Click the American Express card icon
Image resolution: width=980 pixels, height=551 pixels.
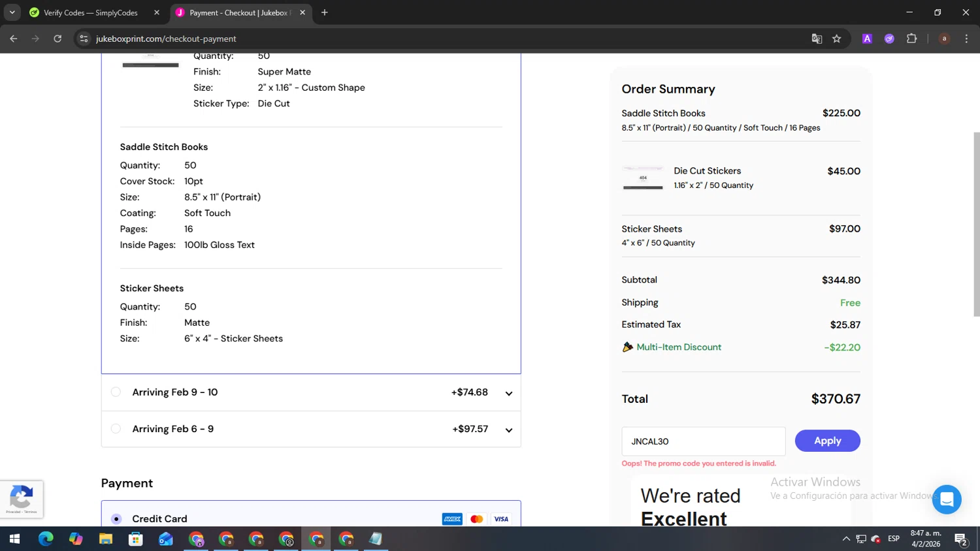pyautogui.click(x=452, y=519)
